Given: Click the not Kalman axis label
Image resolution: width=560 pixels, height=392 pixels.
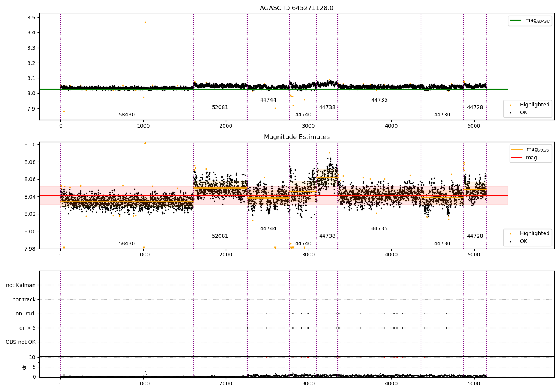Looking at the screenshot, I should [21, 285].
